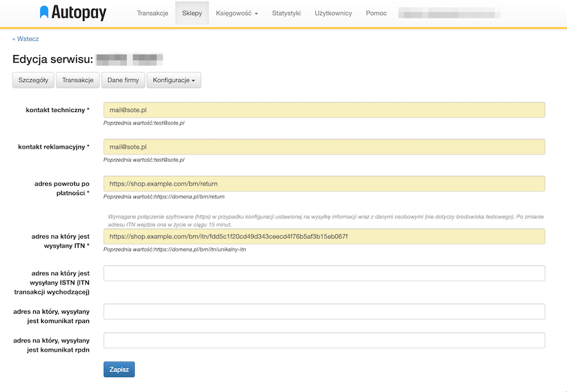Click the ITN address input field
567x392 pixels.
323,236
